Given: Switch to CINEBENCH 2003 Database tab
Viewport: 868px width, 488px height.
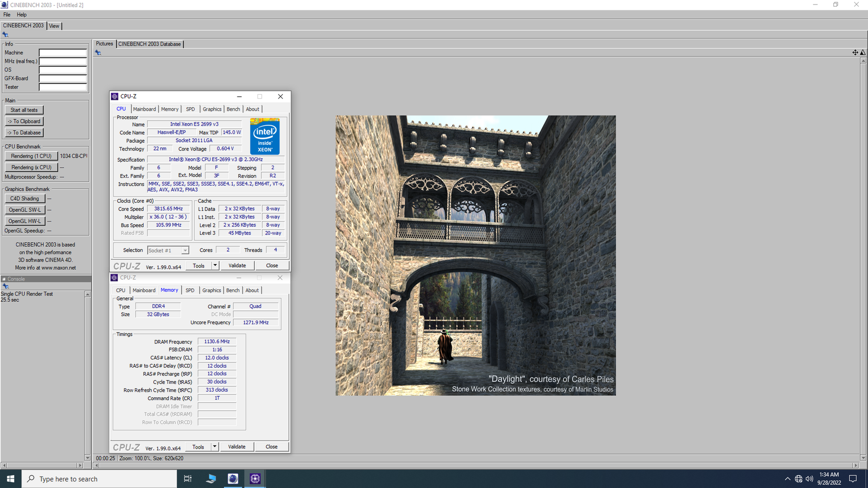Looking at the screenshot, I should tap(150, 44).
